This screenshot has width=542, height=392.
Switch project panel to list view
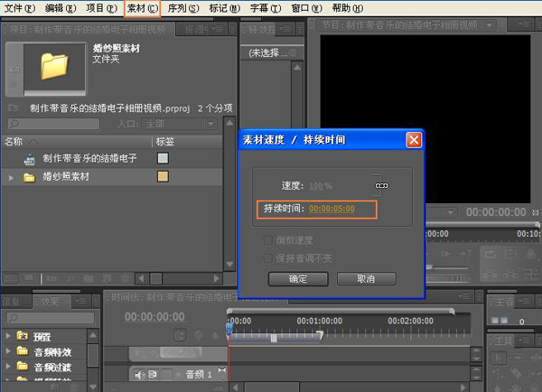click(11, 278)
